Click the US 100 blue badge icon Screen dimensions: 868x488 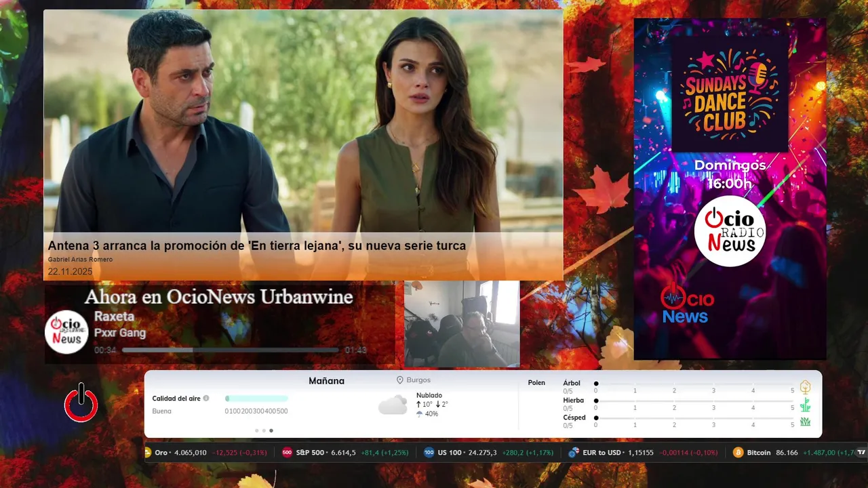(x=429, y=453)
